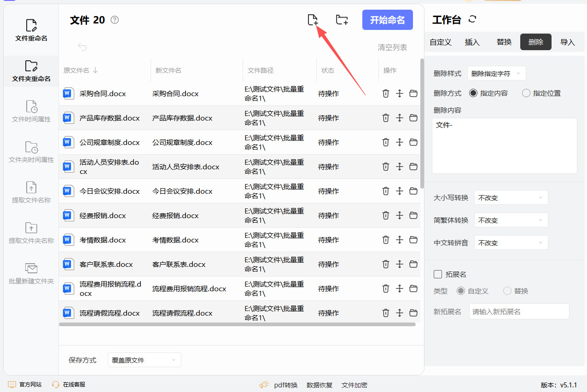The width and height of the screenshot is (587, 392).
Task: Delete the 产品库存数据.docx row
Action: click(386, 118)
